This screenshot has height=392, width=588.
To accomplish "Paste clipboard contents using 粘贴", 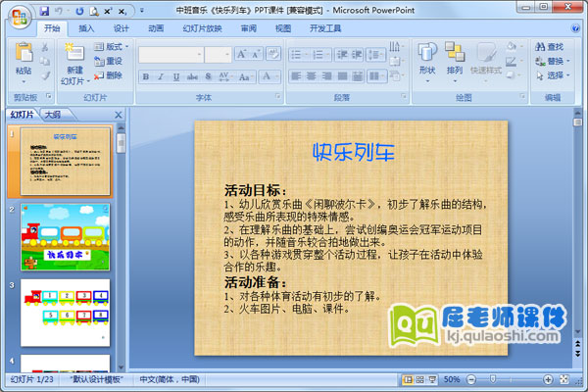I will pos(24,63).
